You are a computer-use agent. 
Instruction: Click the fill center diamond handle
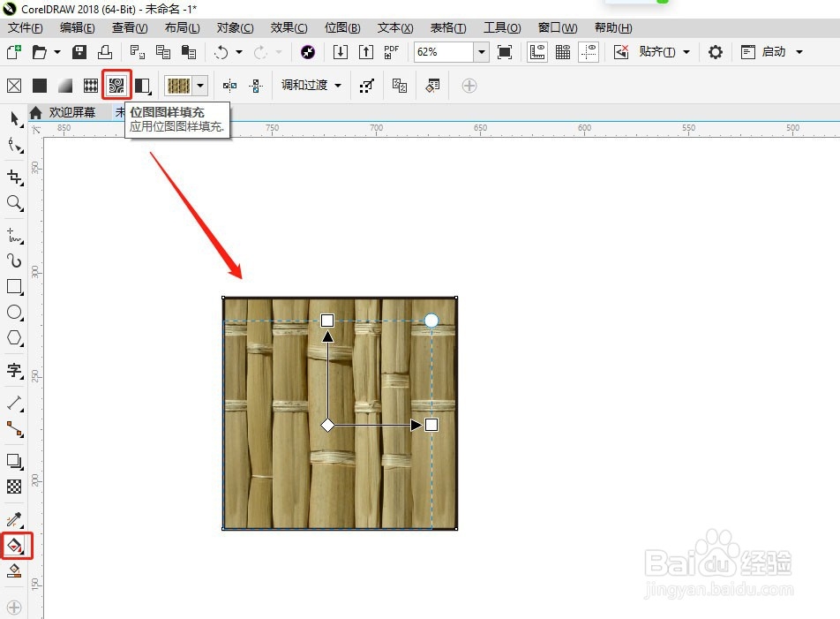coord(327,425)
